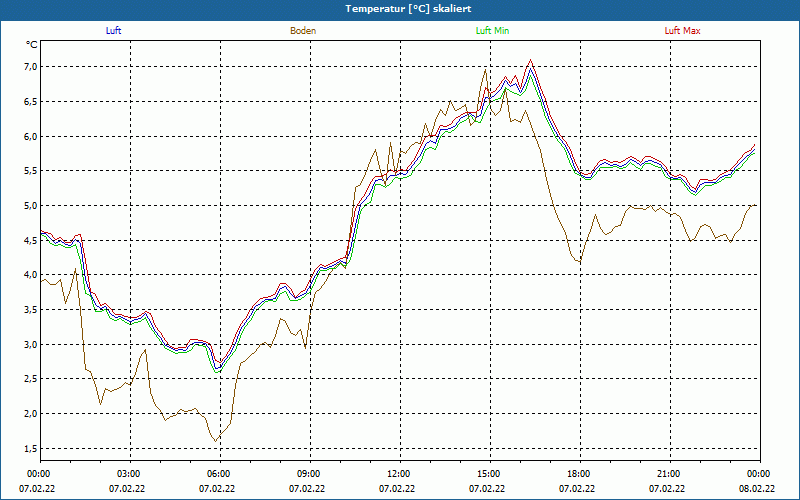Click the '03:00' time axis label
Viewport: 800px width, 500px height.
pos(130,474)
